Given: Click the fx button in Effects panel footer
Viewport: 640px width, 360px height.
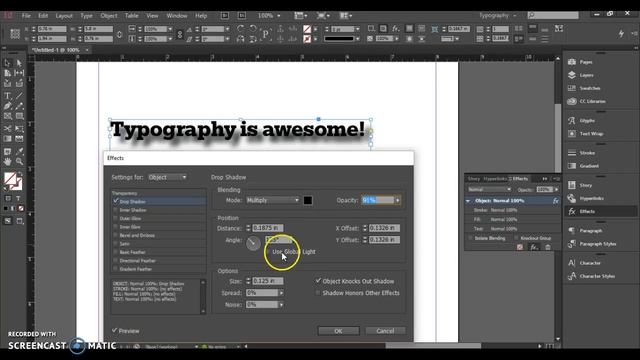Looking at the screenshot, I should (x=534, y=247).
